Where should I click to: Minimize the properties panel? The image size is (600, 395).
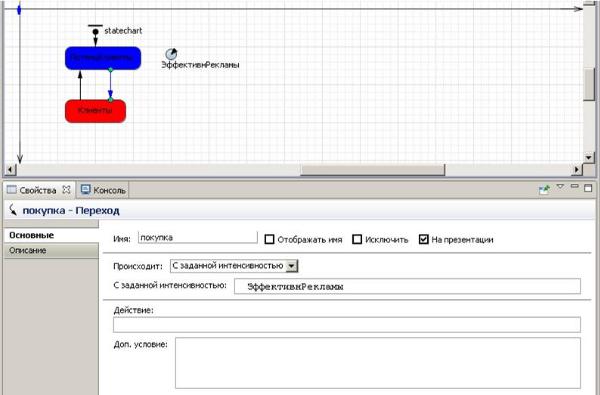pyautogui.click(x=574, y=186)
